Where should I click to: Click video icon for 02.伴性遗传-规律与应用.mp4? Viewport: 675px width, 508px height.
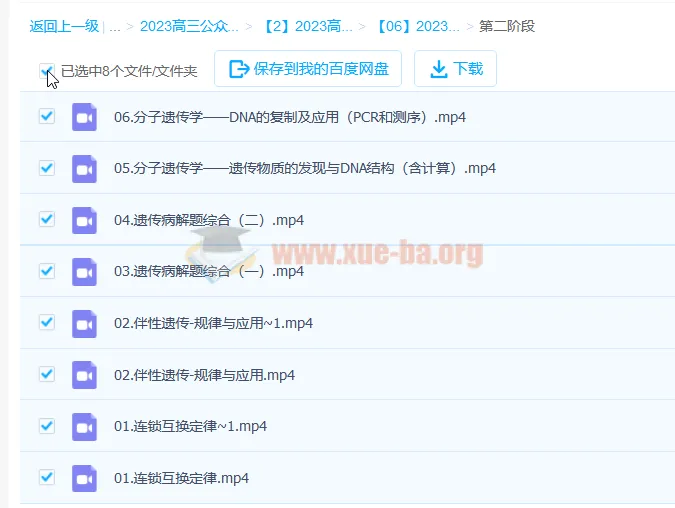pos(84,375)
